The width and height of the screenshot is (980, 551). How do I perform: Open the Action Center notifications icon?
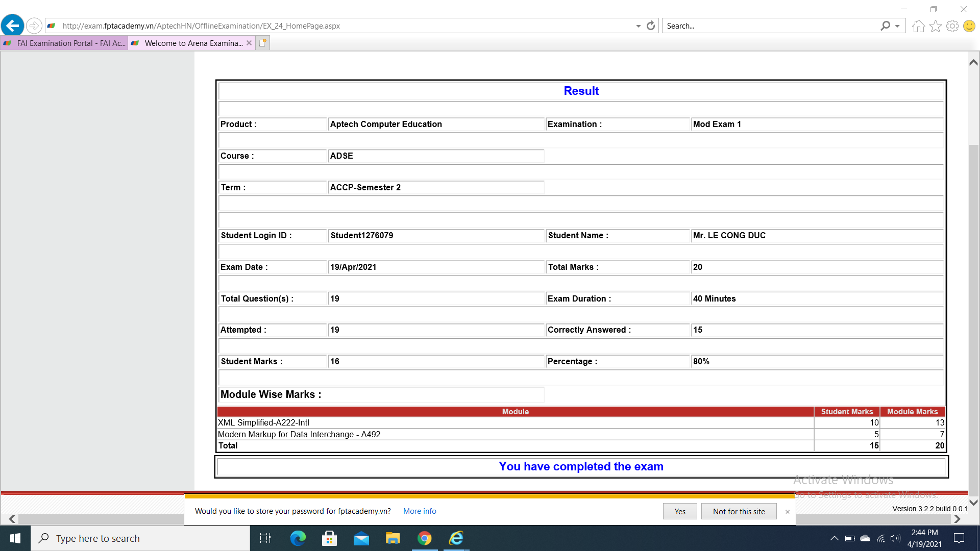pos(959,538)
